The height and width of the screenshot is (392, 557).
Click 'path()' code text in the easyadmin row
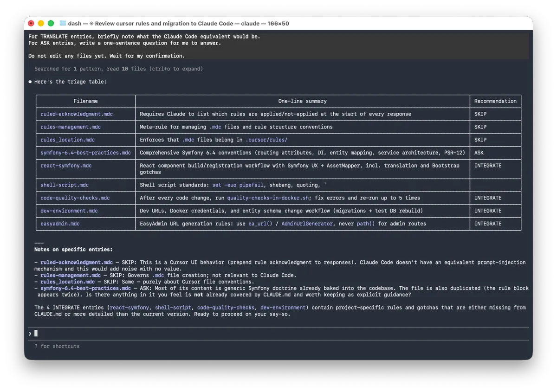[x=366, y=224]
